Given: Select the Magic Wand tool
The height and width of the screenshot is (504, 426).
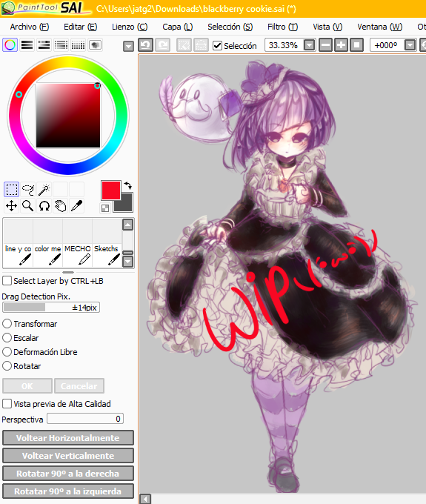Looking at the screenshot, I should (44, 189).
